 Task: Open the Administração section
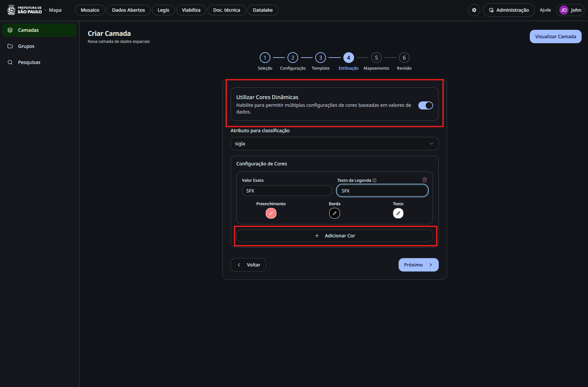509,10
